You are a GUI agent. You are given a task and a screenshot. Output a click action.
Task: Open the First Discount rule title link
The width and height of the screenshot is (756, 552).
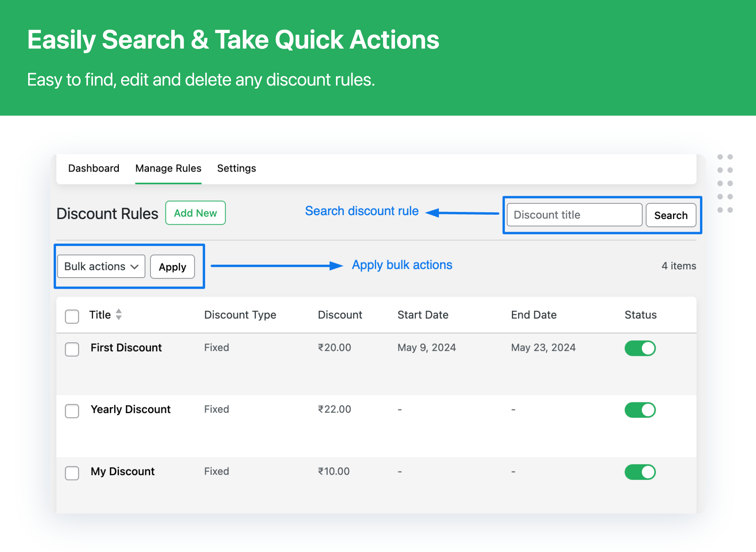126,348
